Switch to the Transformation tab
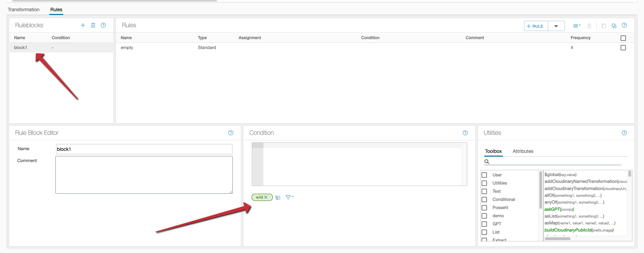The width and height of the screenshot is (644, 253). [x=23, y=10]
